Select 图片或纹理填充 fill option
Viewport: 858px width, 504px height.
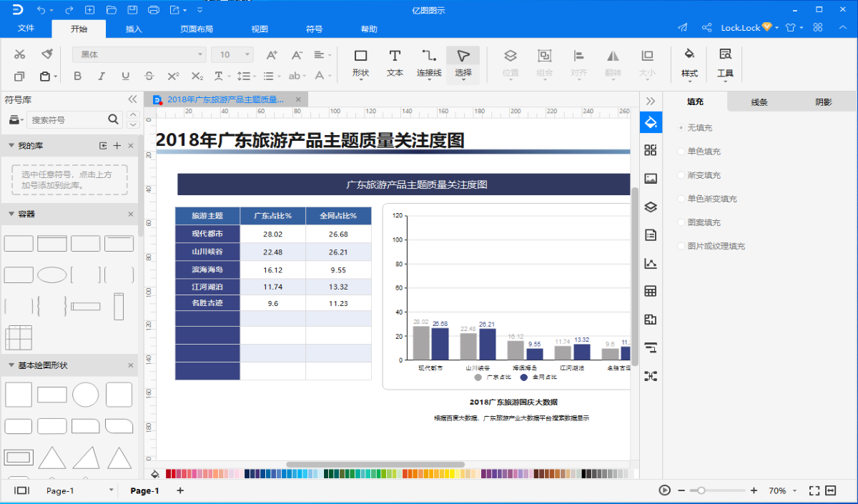[x=711, y=246]
